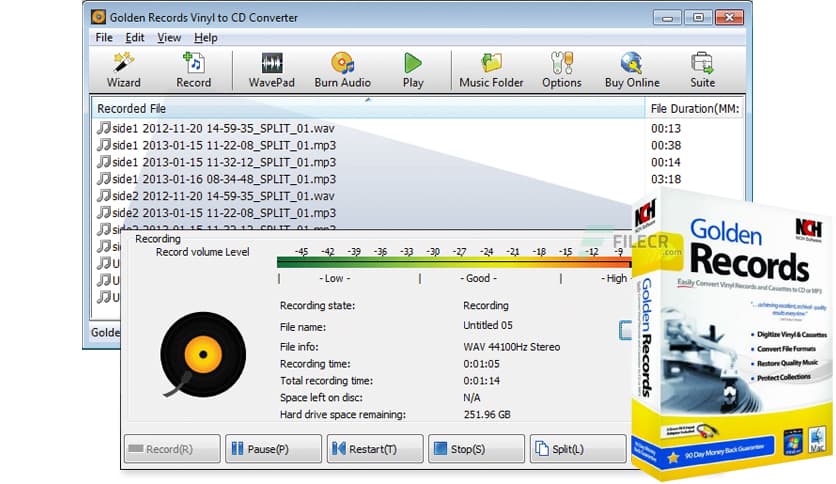Maximize the Golden Records window
This screenshot has width=836, height=484.
click(x=698, y=18)
